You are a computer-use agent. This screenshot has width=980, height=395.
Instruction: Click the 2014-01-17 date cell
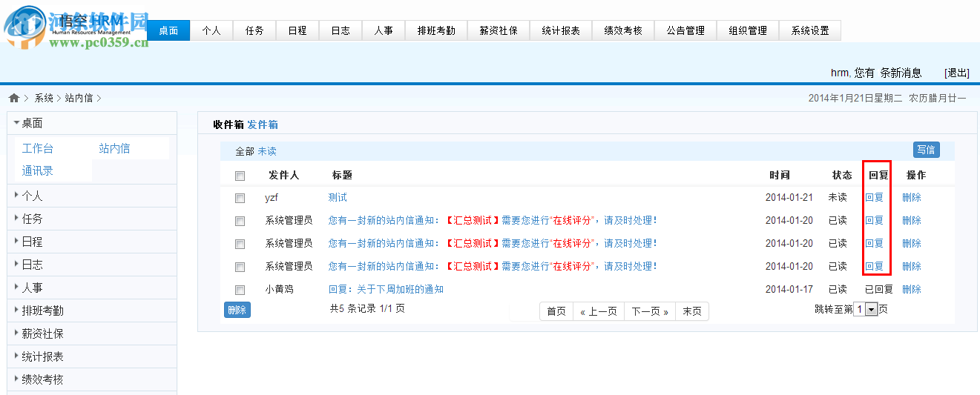pyautogui.click(x=789, y=290)
